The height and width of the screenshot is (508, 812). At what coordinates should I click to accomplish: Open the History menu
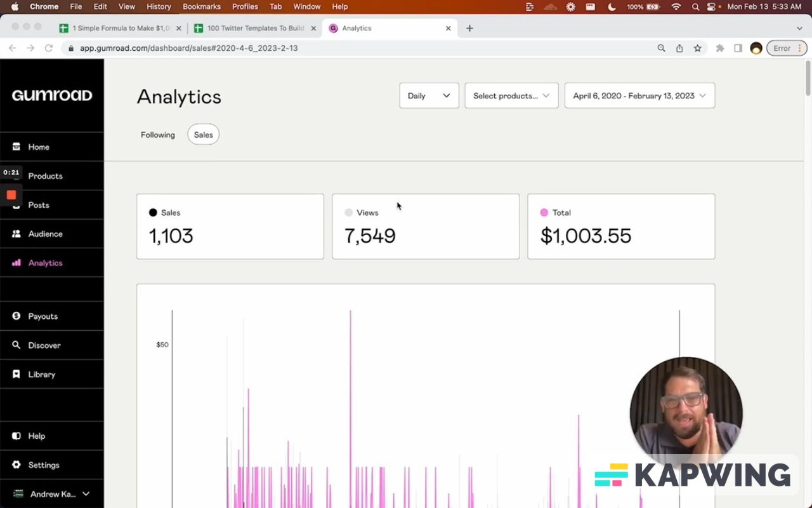coord(159,6)
